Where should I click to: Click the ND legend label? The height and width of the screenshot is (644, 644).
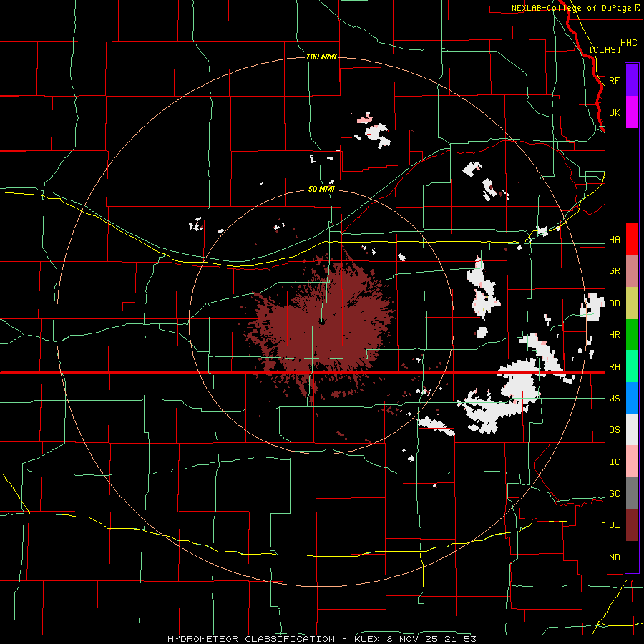point(614,557)
